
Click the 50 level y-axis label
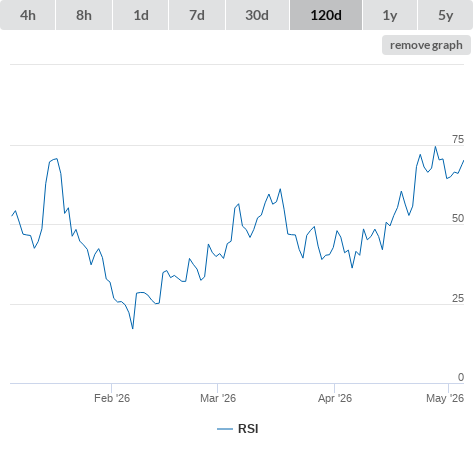pyautogui.click(x=458, y=218)
